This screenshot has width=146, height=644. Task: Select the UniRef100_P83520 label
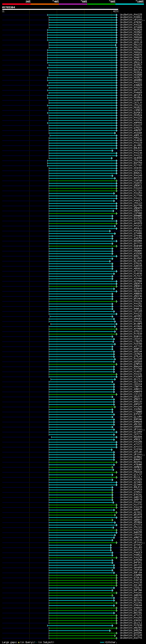click(x=131, y=35)
